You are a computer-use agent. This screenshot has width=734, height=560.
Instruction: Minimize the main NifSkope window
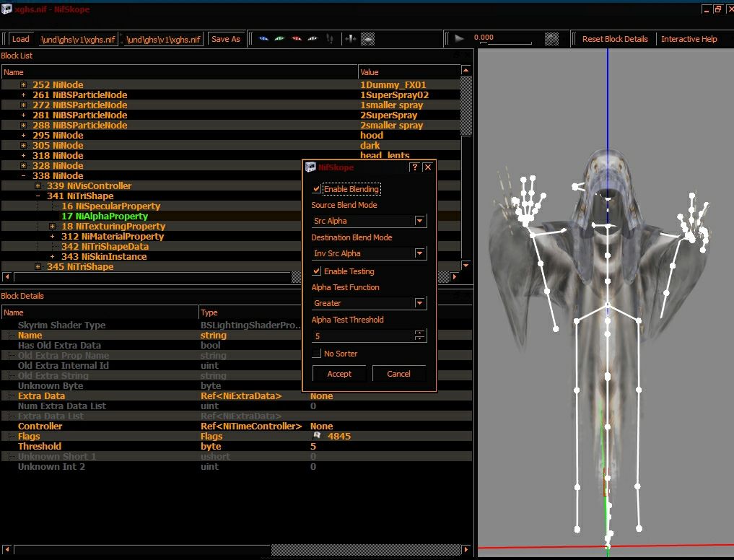tap(707, 9)
